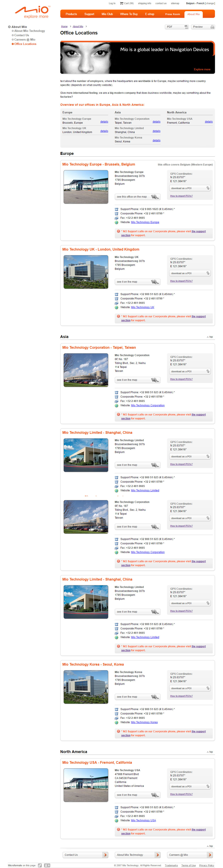223x868 pixels.
Task: Click arrow icon on footer Contact Us button
Action: 105,854
